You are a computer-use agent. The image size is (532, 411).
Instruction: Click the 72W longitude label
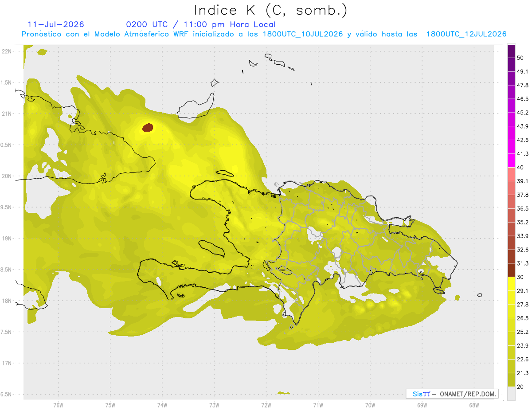click(x=266, y=405)
